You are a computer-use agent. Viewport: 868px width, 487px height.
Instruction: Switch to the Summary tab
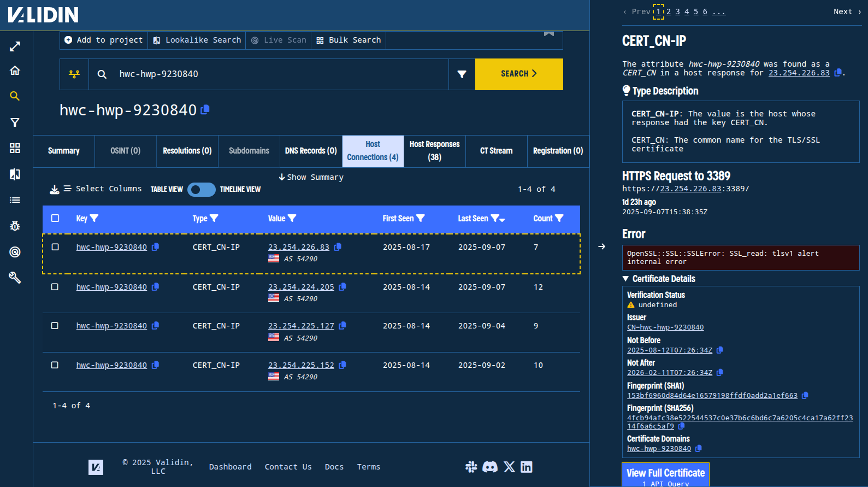coord(64,151)
